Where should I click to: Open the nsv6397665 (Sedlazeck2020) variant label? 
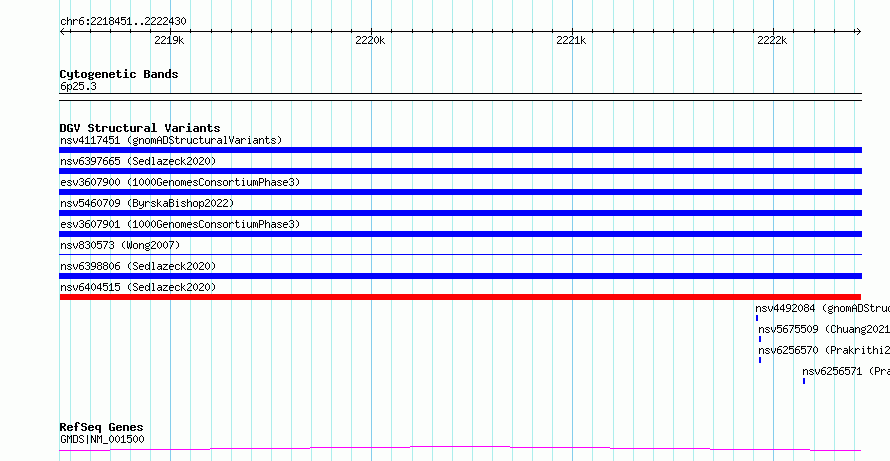(x=138, y=161)
